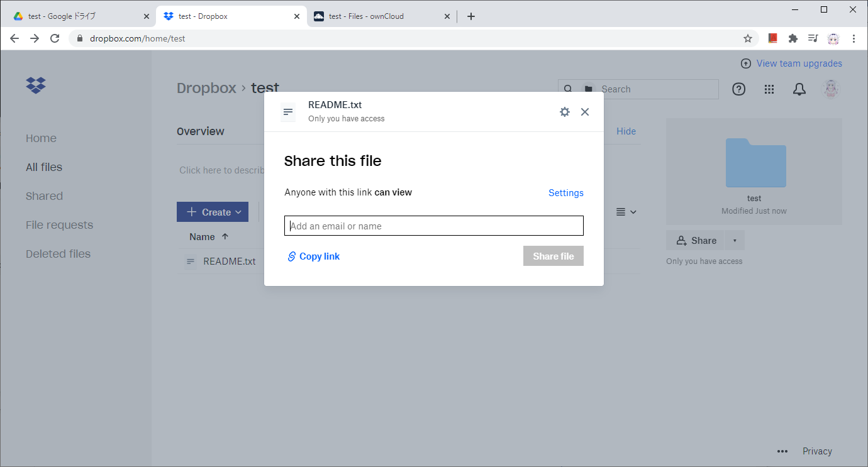Click the README.txt file icon in dialog header

click(x=288, y=112)
